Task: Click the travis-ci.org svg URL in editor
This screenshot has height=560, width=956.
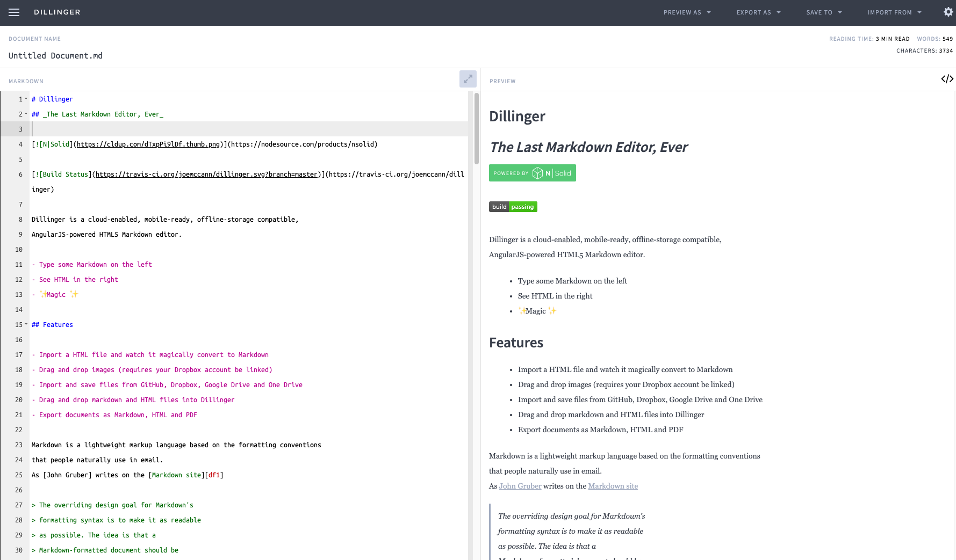Action: point(206,174)
